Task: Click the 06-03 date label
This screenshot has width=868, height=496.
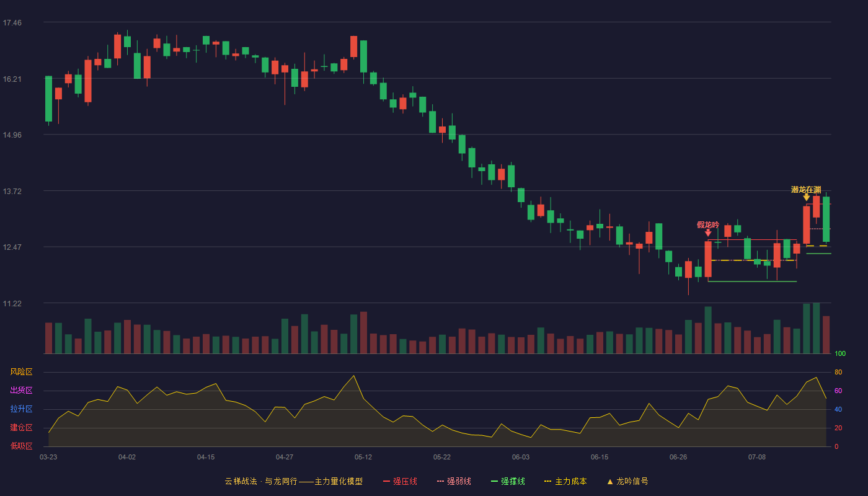Action: 521,457
